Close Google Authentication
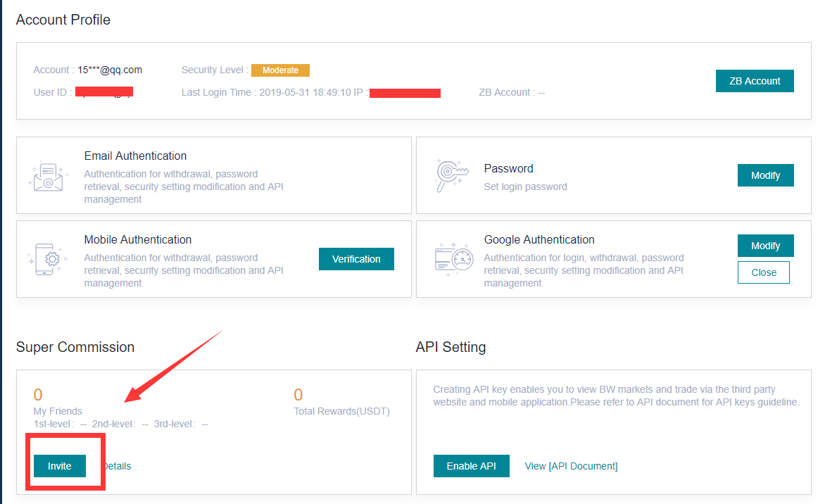The image size is (825, 504). point(763,272)
